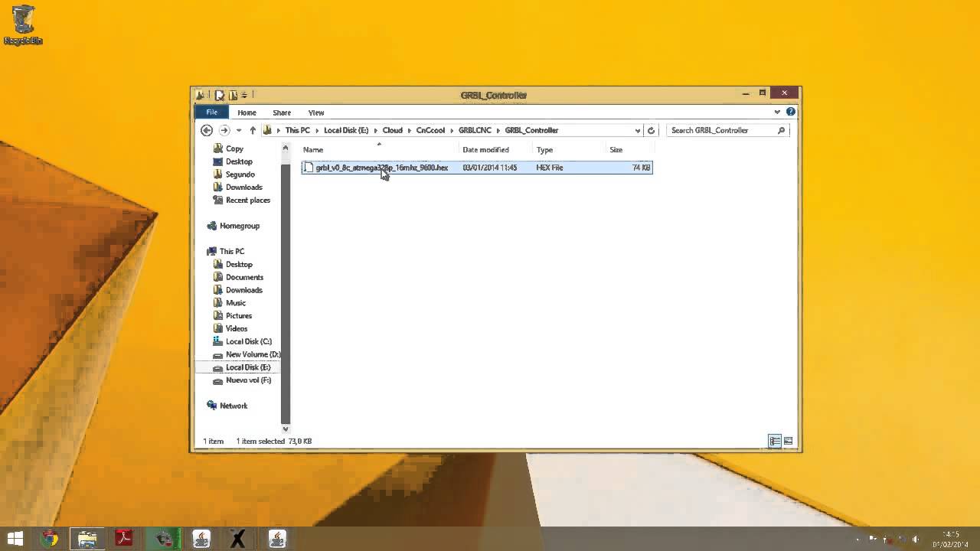980x551 pixels.
Task: Open the File ribbon tab
Action: (211, 112)
